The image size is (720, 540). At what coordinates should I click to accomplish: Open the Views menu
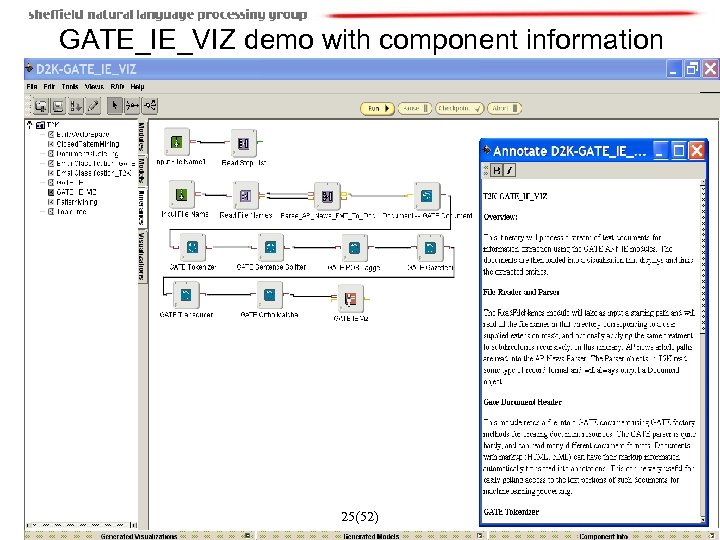(94, 86)
